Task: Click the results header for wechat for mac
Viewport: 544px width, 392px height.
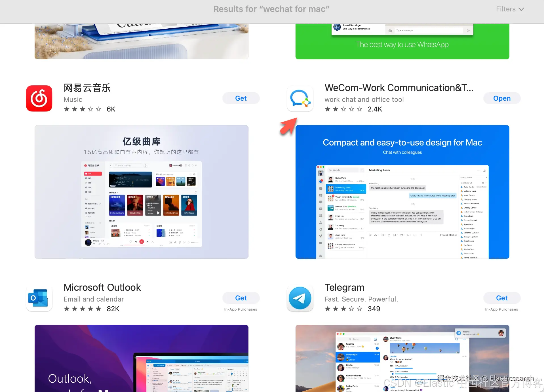Action: coord(271,9)
